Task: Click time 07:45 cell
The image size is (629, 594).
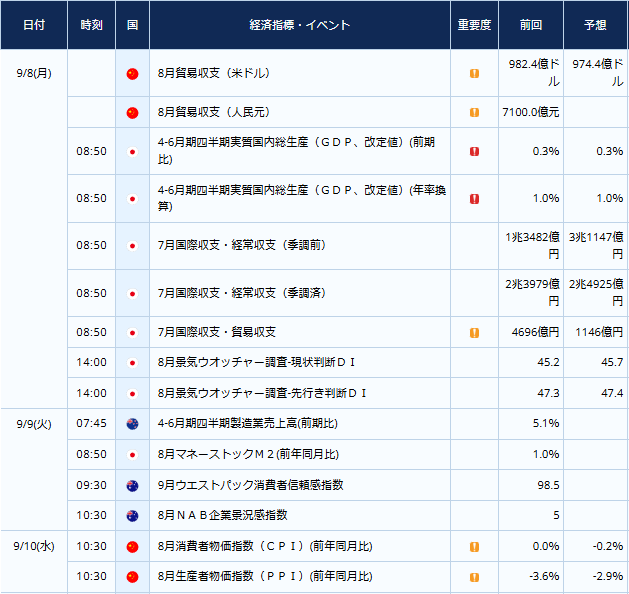Action: pos(91,424)
